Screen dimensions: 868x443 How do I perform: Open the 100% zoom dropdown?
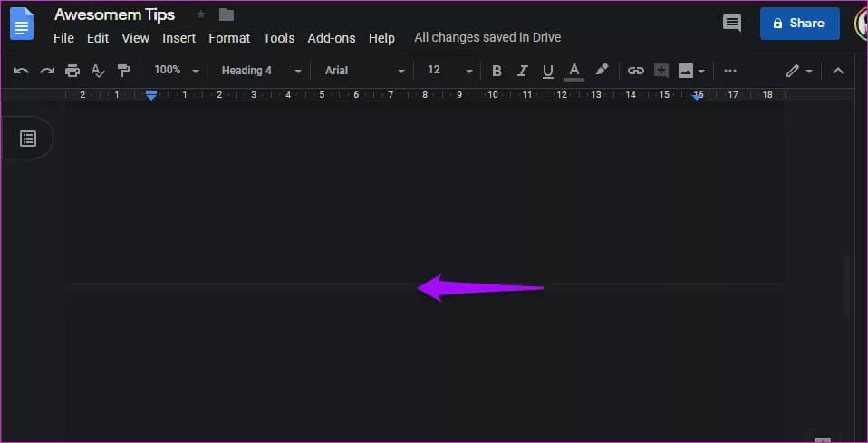pyautogui.click(x=176, y=71)
